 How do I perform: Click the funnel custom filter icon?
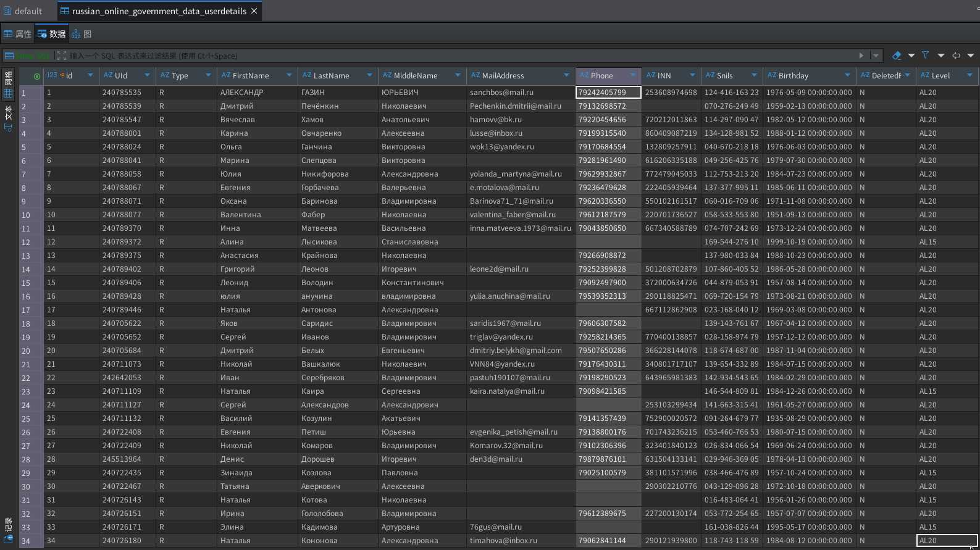click(925, 56)
